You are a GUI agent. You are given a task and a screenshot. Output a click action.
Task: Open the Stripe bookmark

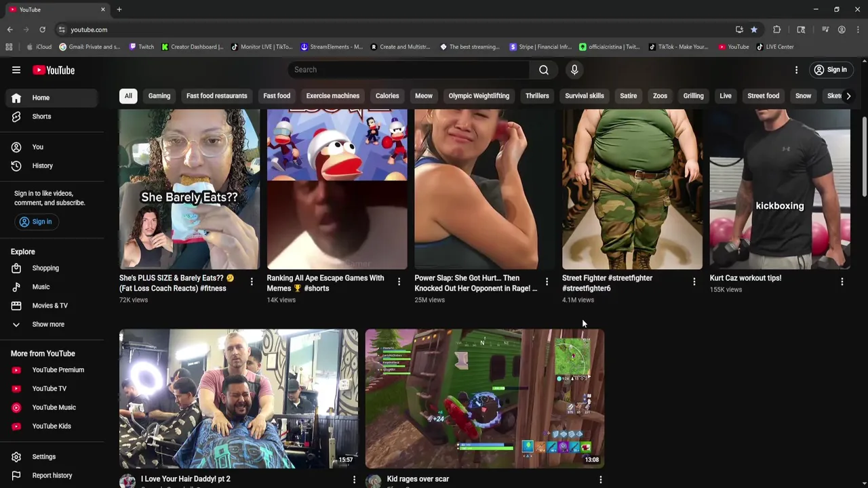[x=540, y=47]
